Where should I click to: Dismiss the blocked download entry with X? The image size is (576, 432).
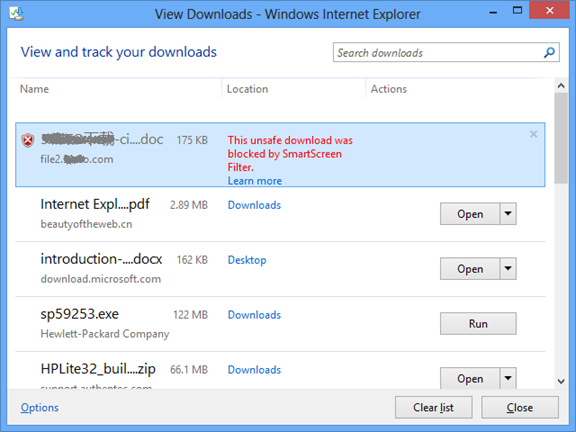(x=533, y=134)
